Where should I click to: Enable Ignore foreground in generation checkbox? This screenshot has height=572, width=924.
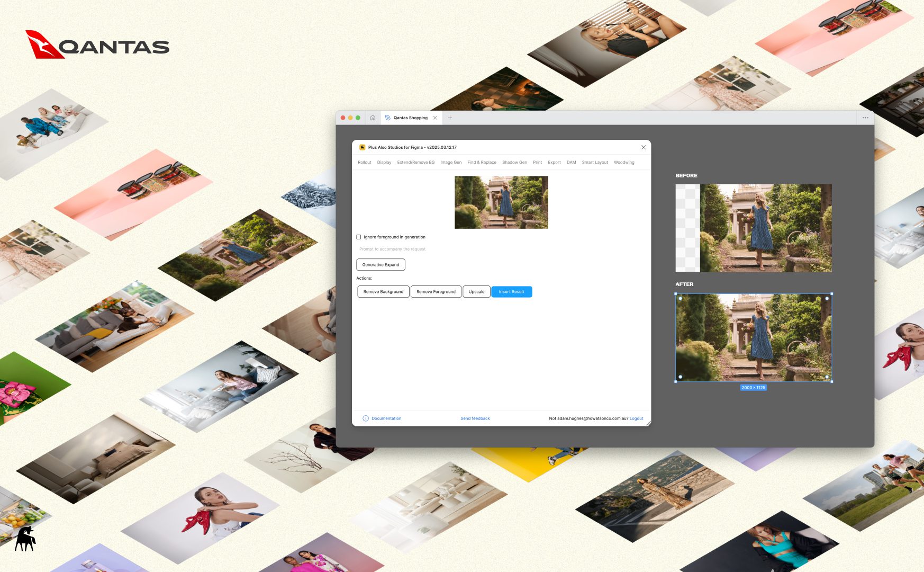[359, 237]
